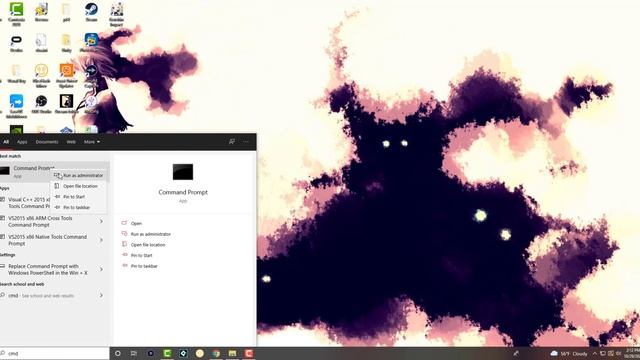Expand the Replace Command Prompt setting chevron
The image size is (640, 360).
[x=101, y=269]
